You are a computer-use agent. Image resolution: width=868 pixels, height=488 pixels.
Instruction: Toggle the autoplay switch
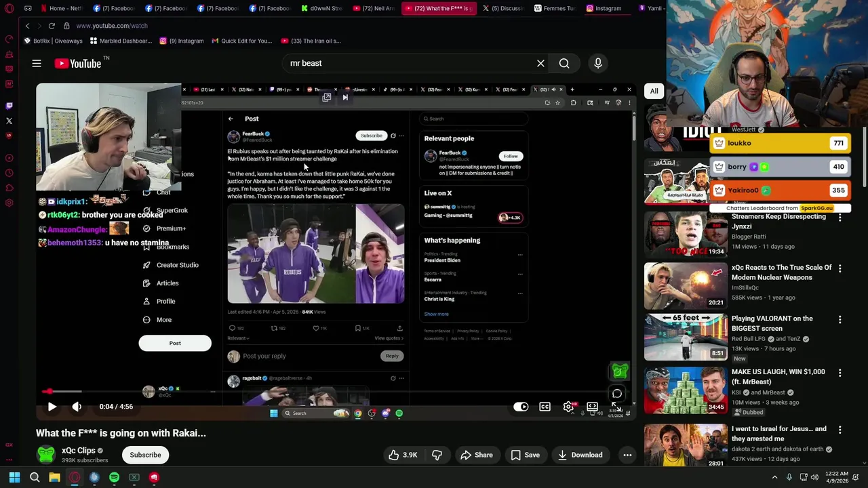pos(521,407)
